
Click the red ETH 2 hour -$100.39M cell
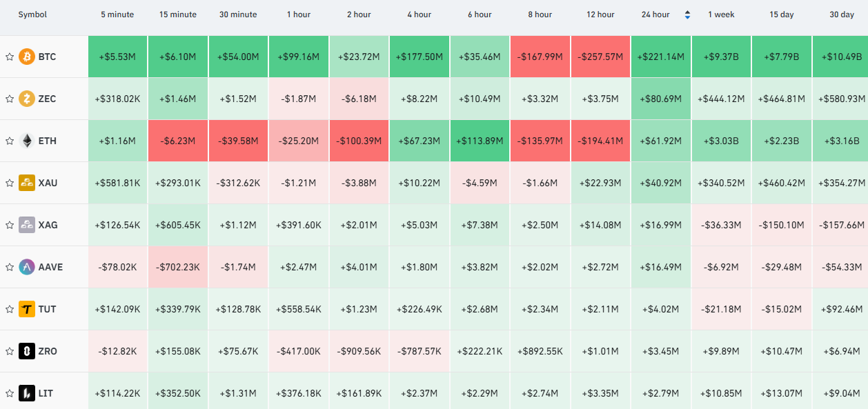point(359,141)
